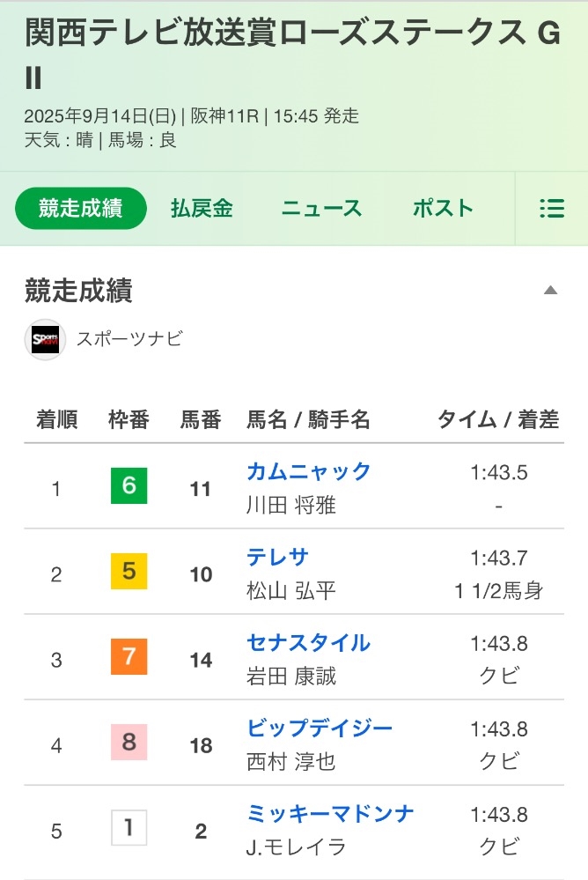588x880 pixels.
Task: Open ビップデイジー horse link
Action: coord(320,728)
